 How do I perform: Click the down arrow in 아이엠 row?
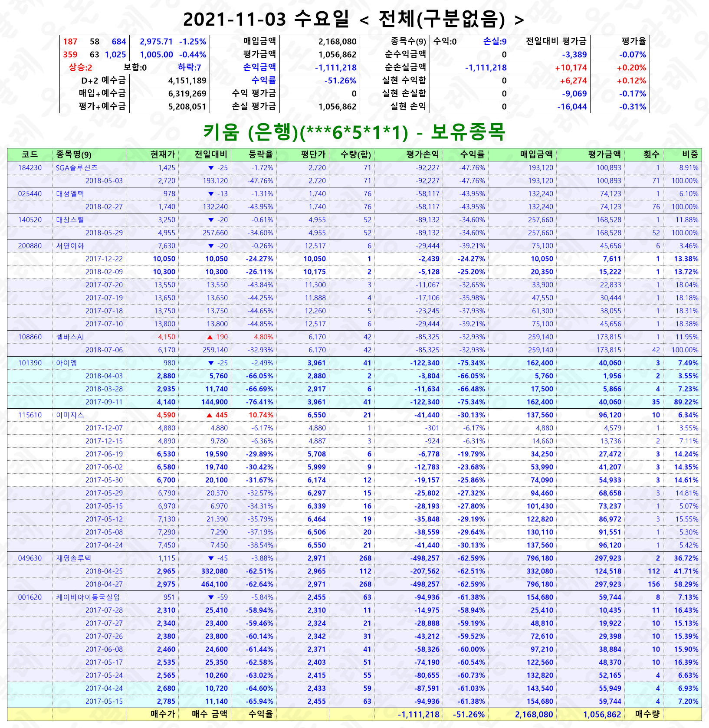point(211,363)
